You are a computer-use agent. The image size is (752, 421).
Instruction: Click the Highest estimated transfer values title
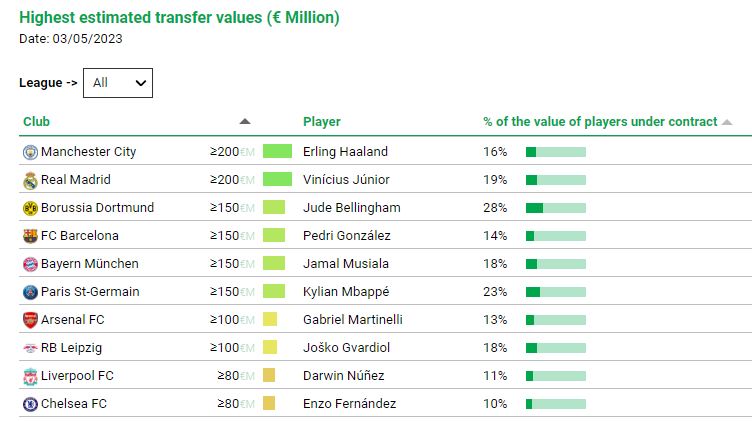tap(179, 18)
